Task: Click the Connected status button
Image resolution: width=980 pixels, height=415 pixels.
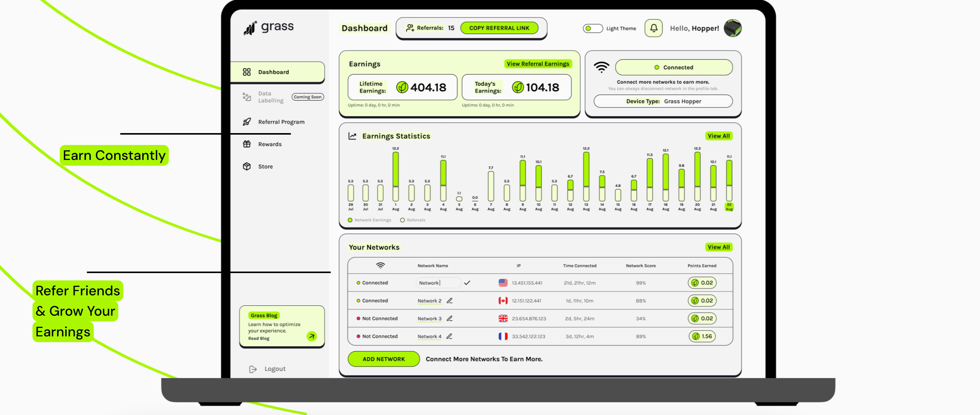Action: pyautogui.click(x=674, y=68)
